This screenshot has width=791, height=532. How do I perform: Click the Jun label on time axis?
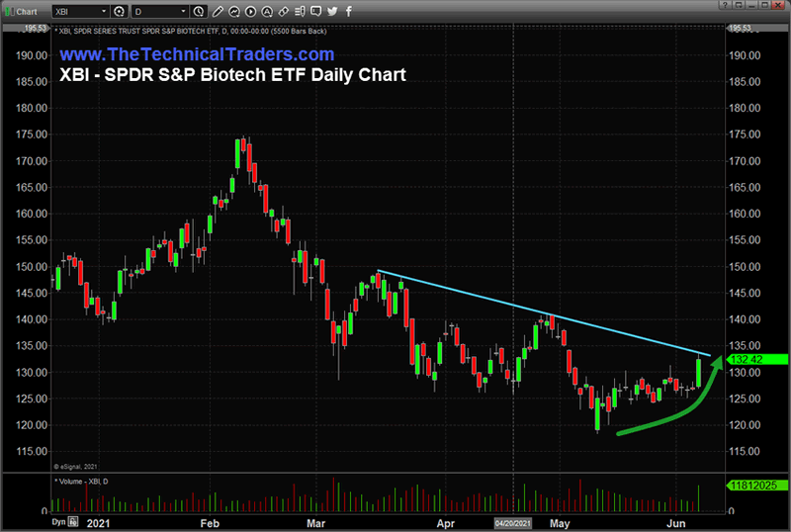point(676,523)
